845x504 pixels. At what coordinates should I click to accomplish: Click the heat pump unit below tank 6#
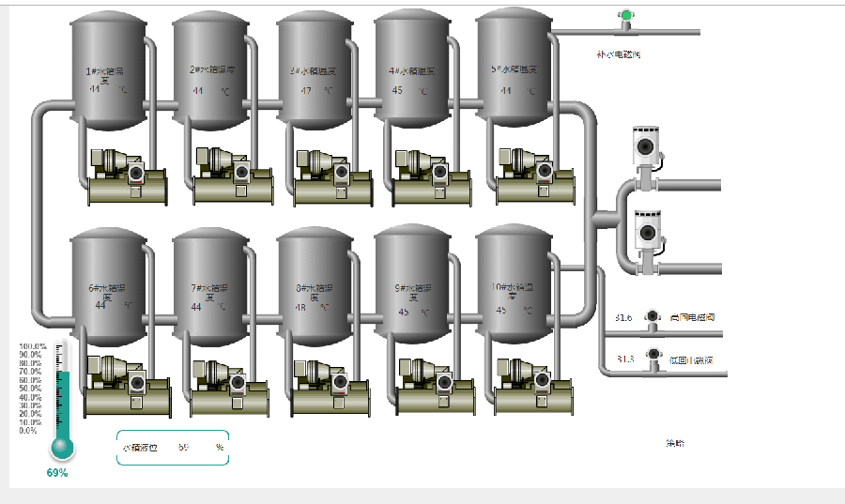[126, 387]
